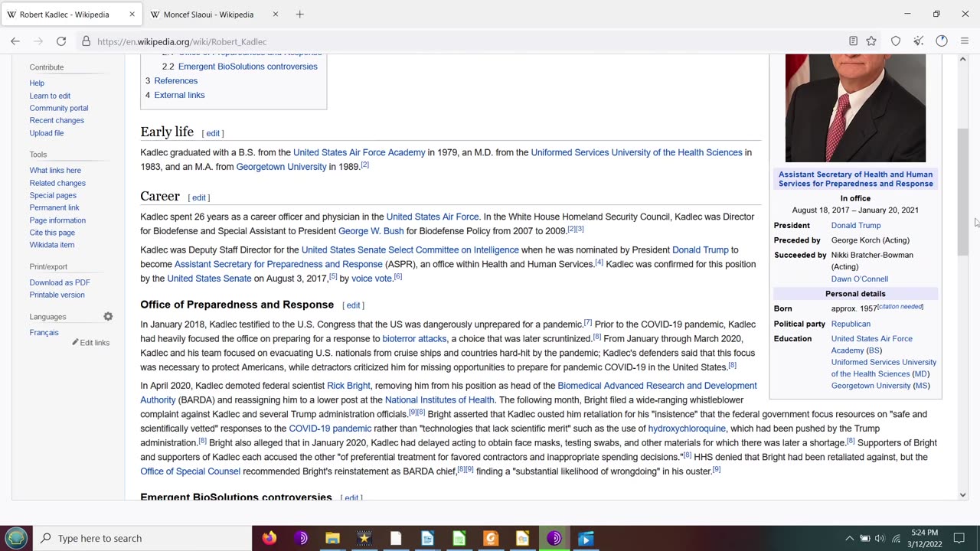The height and width of the screenshot is (551, 980).
Task: Click the citation needed tag
Action: [x=900, y=307]
